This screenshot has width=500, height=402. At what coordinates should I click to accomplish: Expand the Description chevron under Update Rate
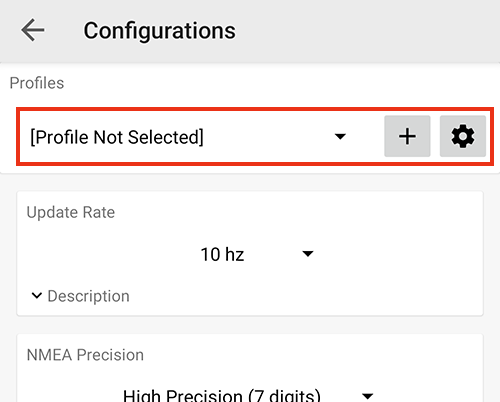point(37,296)
